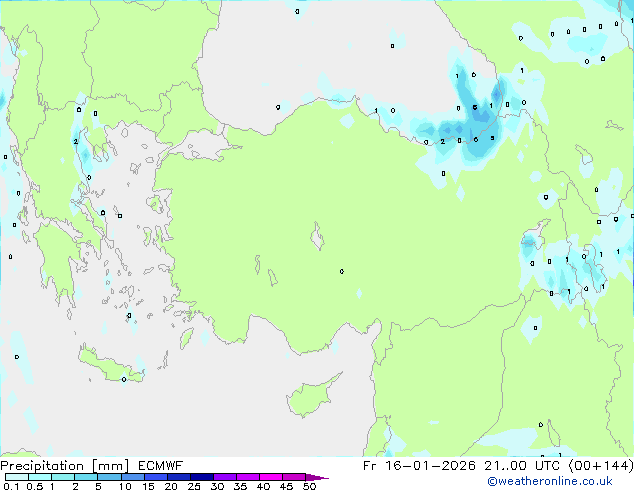Select the "ECMWF" model label

(160, 466)
